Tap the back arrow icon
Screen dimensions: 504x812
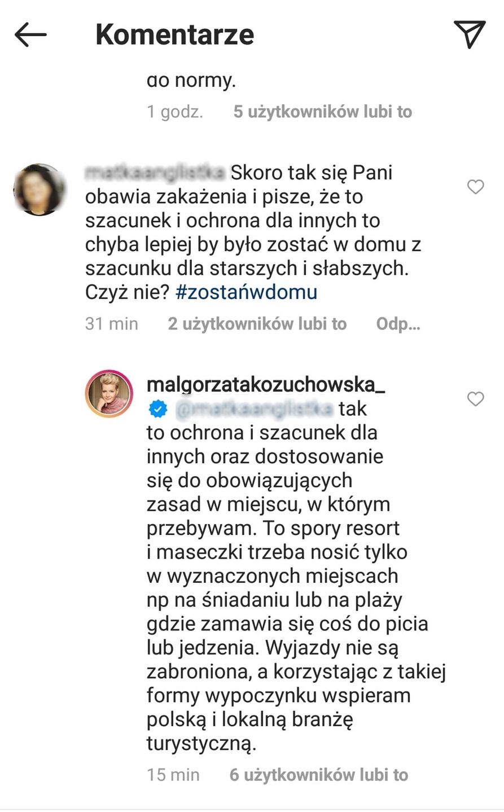(x=30, y=35)
